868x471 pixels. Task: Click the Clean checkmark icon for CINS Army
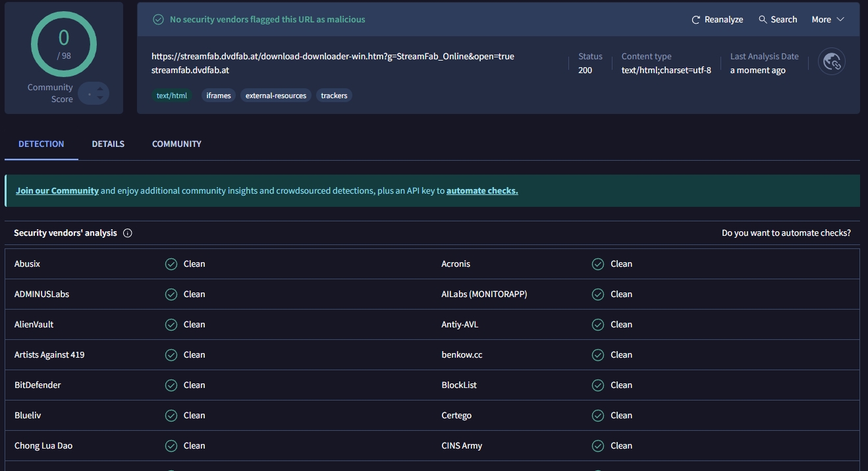click(598, 446)
